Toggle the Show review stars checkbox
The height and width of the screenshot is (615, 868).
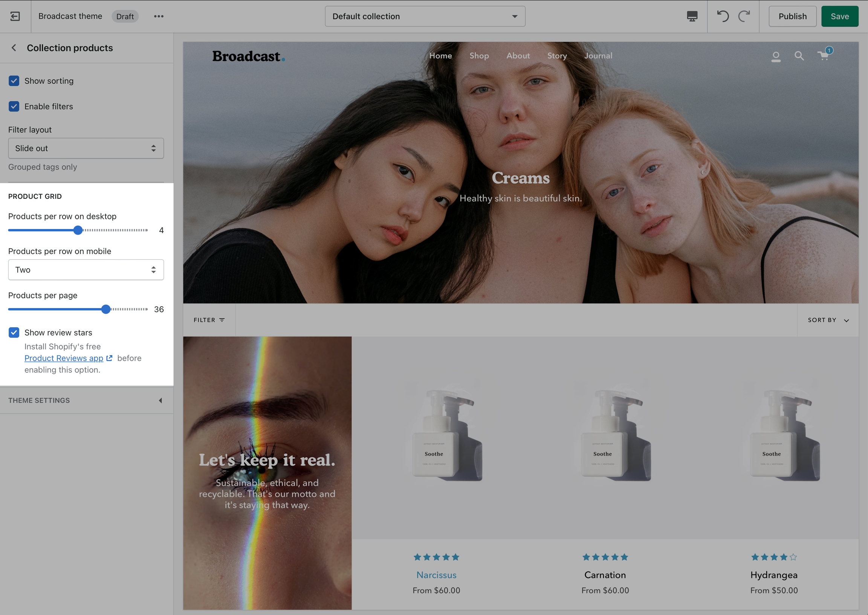pos(14,333)
